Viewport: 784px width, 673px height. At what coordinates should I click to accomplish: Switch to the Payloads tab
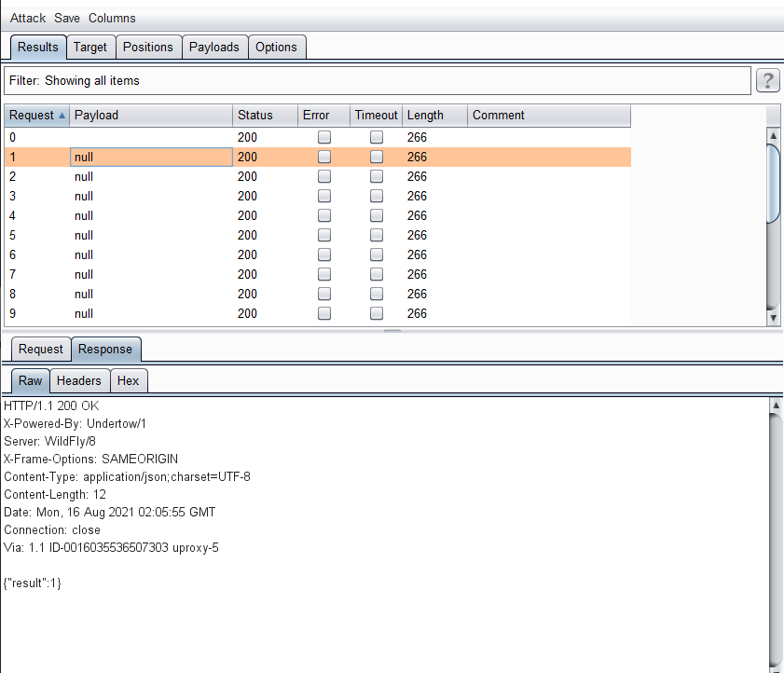(x=214, y=47)
